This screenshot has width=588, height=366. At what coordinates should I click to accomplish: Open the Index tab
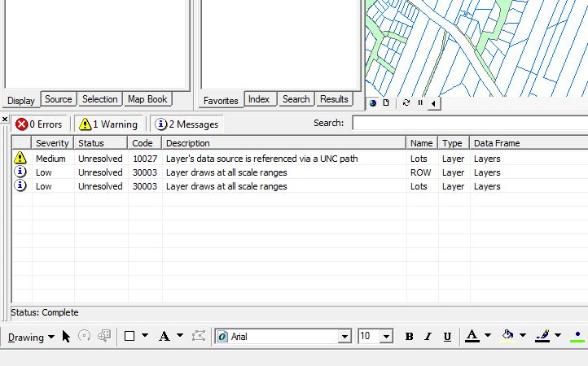point(259,99)
